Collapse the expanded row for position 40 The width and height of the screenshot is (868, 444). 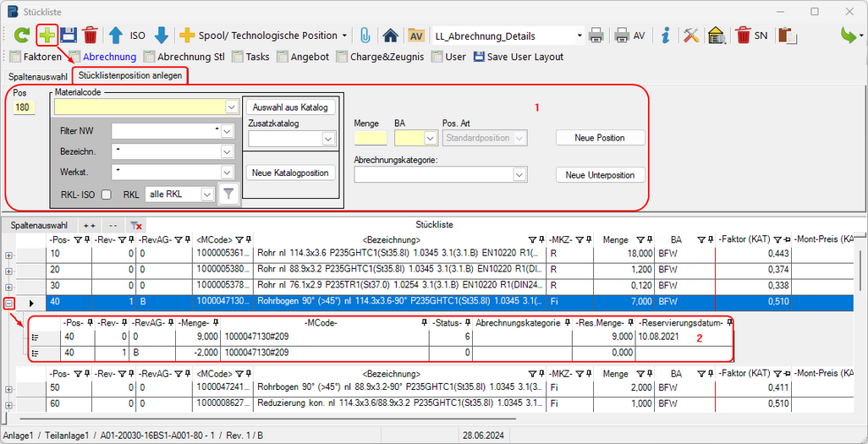(x=9, y=303)
